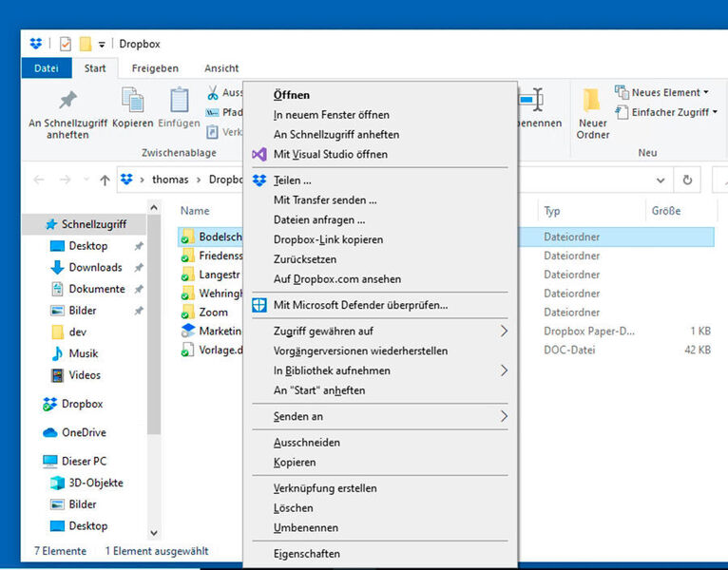Open the Neues Element dropdown
Screen dimensions: 728x570
661,92
